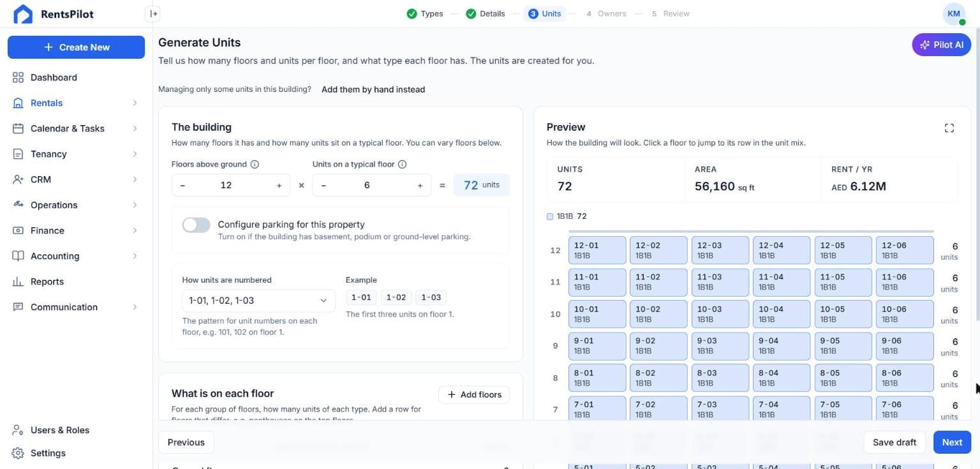Click the Create New button
The height and width of the screenshot is (469, 980).
(x=76, y=47)
